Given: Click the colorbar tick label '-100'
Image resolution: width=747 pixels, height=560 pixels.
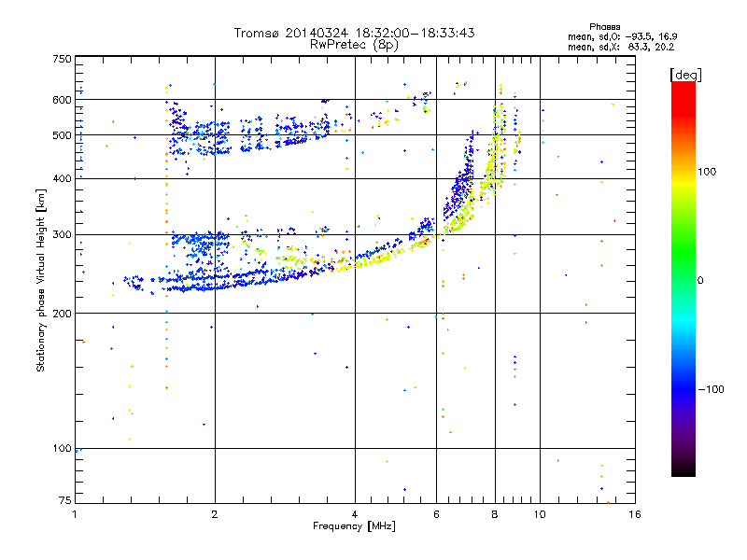Looking at the screenshot, I should coord(711,389).
